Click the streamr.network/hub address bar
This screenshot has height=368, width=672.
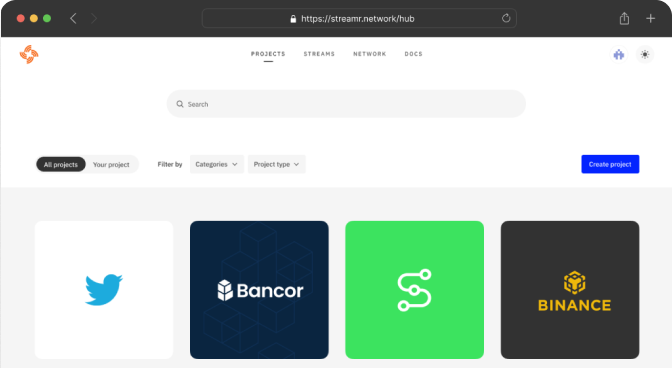pos(359,18)
